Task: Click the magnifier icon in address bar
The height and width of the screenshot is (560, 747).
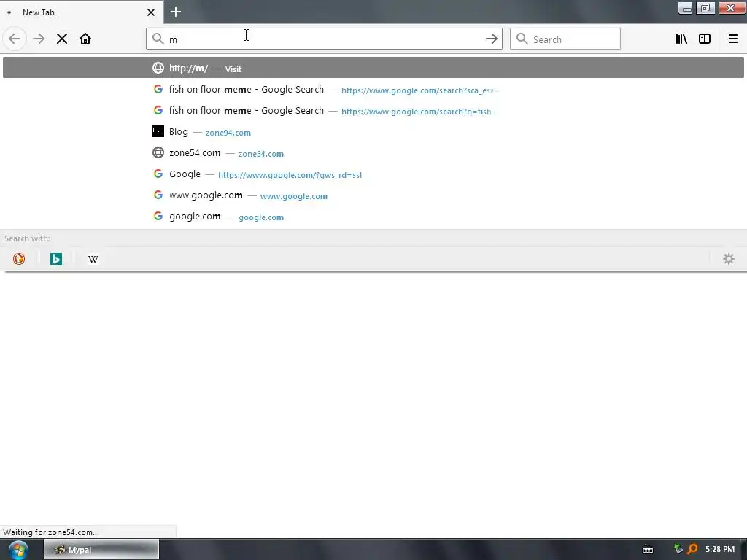Action: [158, 39]
